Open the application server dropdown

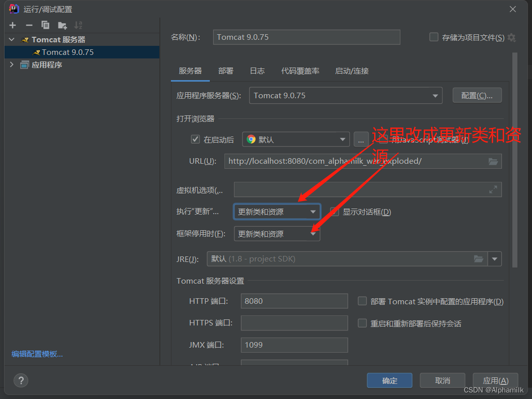pyautogui.click(x=345, y=96)
